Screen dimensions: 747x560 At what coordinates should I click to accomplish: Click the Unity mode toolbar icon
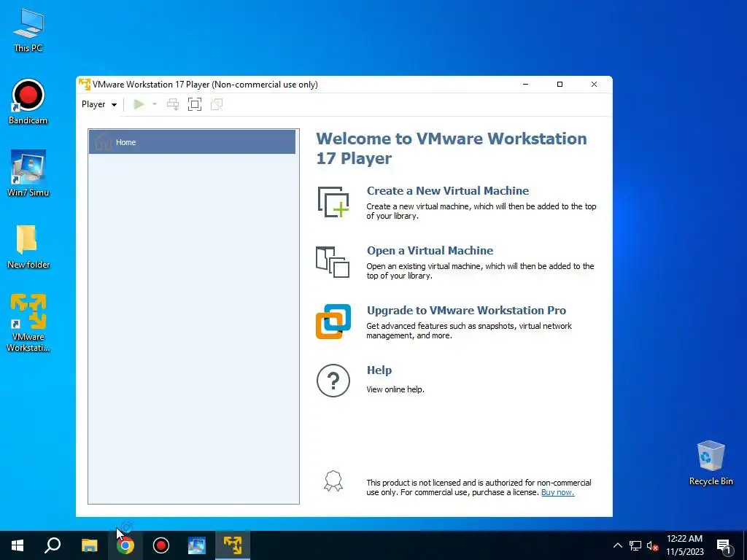[217, 104]
